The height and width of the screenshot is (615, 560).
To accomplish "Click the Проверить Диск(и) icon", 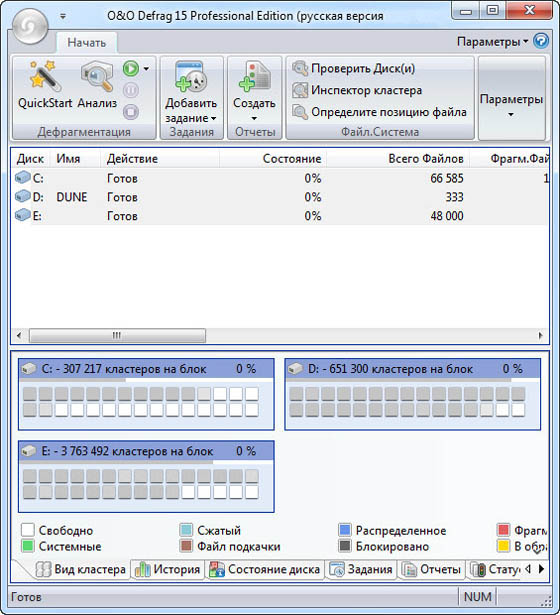I will 300,68.
